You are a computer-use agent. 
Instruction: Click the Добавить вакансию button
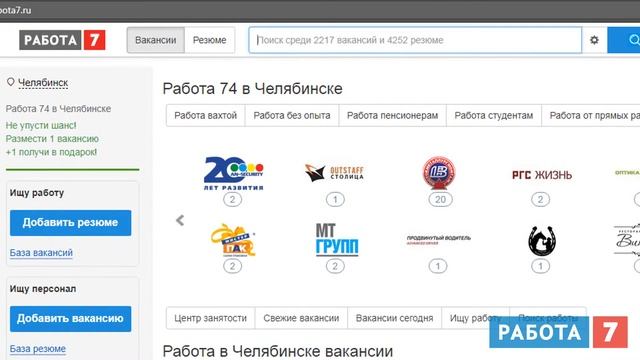point(71,319)
